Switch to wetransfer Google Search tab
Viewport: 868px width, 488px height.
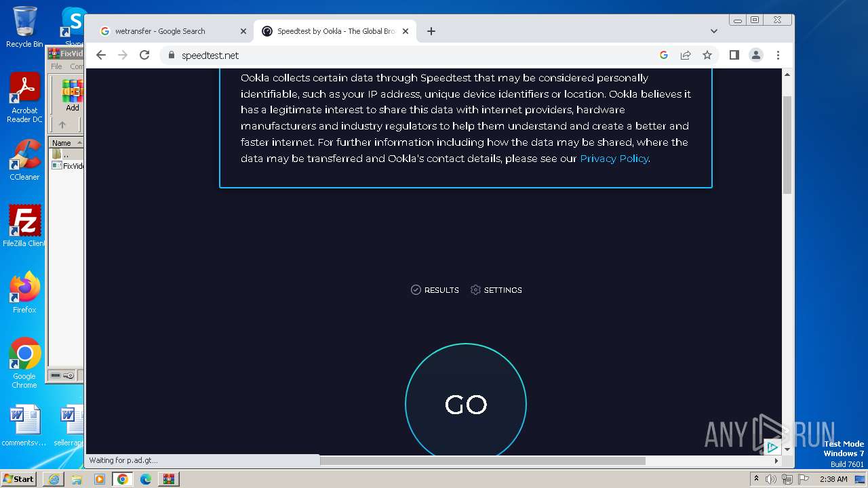coord(173,31)
